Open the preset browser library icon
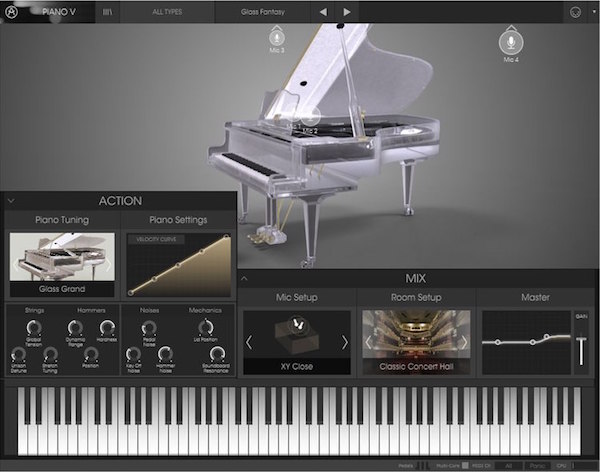600x472 pixels. click(108, 12)
